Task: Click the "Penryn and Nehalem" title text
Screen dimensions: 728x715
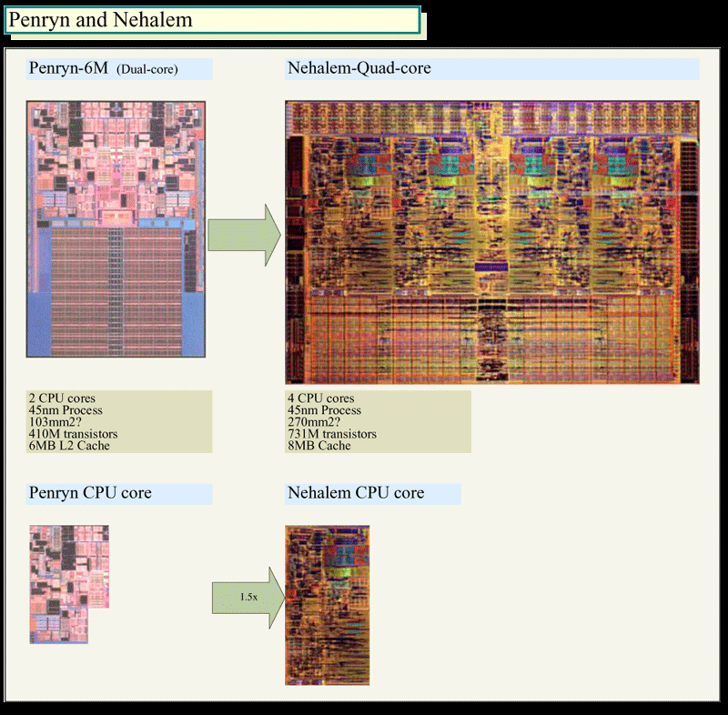Action: click(x=100, y=20)
